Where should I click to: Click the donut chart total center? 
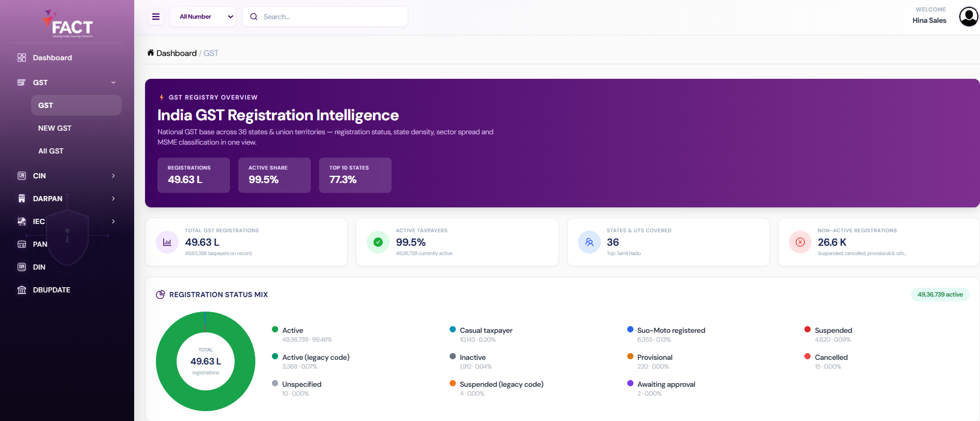click(206, 361)
